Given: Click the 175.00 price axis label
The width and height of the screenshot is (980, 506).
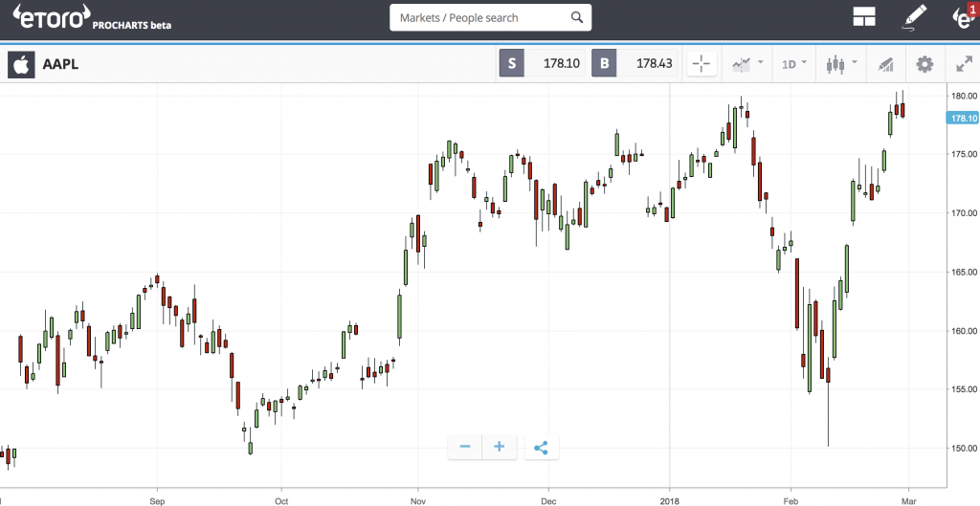Looking at the screenshot, I should coord(964,154).
